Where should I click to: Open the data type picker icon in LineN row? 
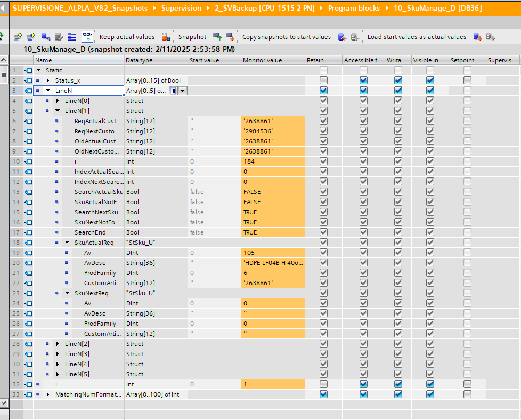(x=173, y=91)
